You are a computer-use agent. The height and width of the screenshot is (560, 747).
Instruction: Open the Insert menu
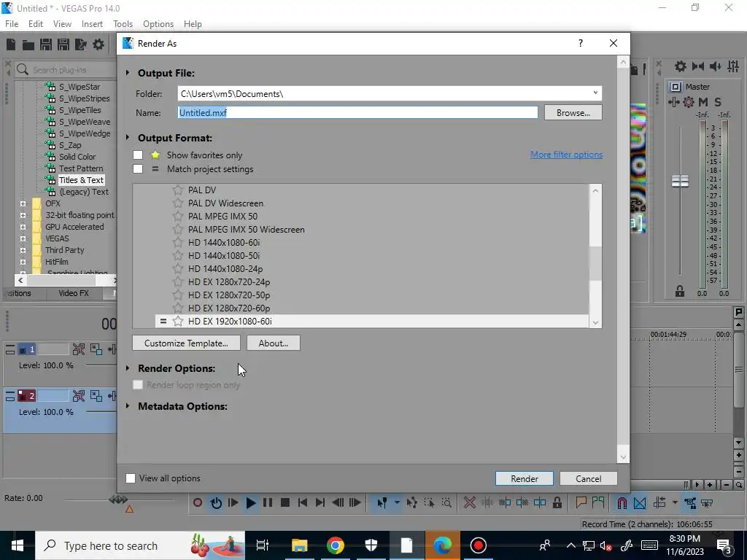click(92, 24)
